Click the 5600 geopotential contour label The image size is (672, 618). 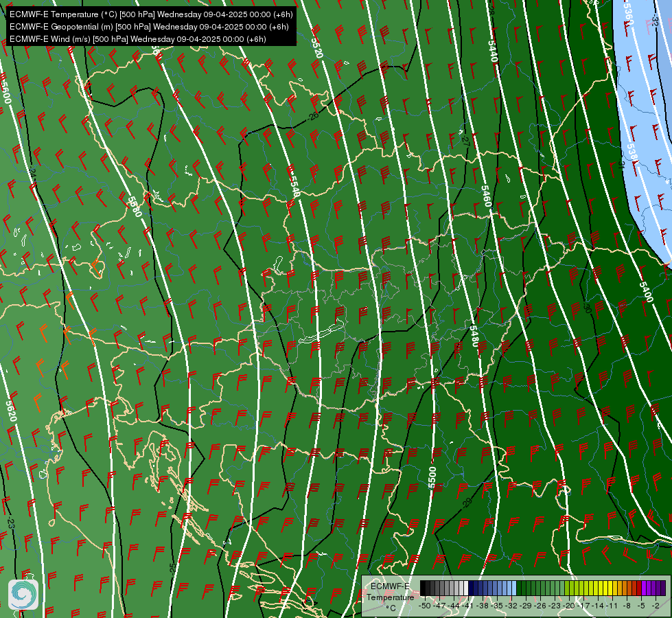5,93
